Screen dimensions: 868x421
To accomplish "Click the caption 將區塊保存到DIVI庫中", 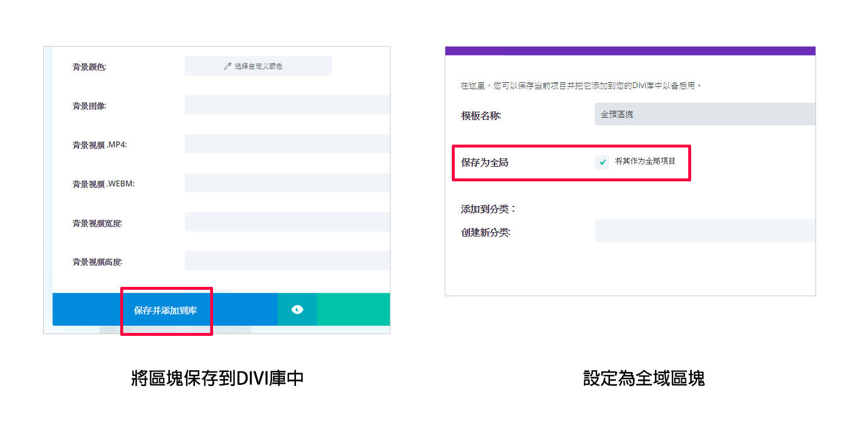I will pyautogui.click(x=217, y=378).
